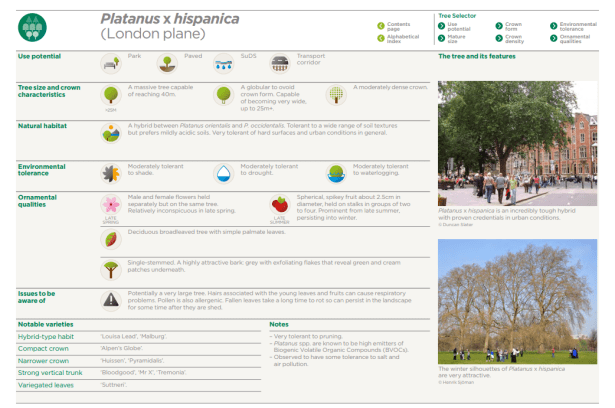Click the tree logo in the header
Viewport: 615px width, 408px height.
[33, 26]
